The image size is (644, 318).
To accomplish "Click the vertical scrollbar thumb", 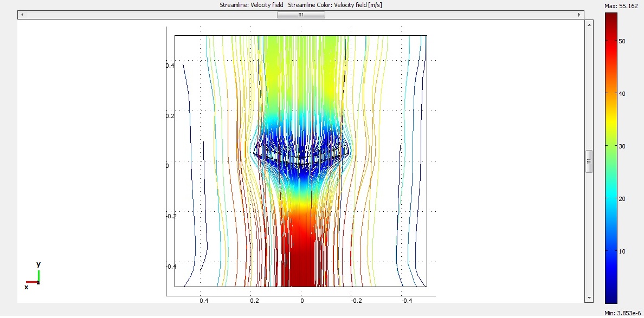I will coord(589,161).
